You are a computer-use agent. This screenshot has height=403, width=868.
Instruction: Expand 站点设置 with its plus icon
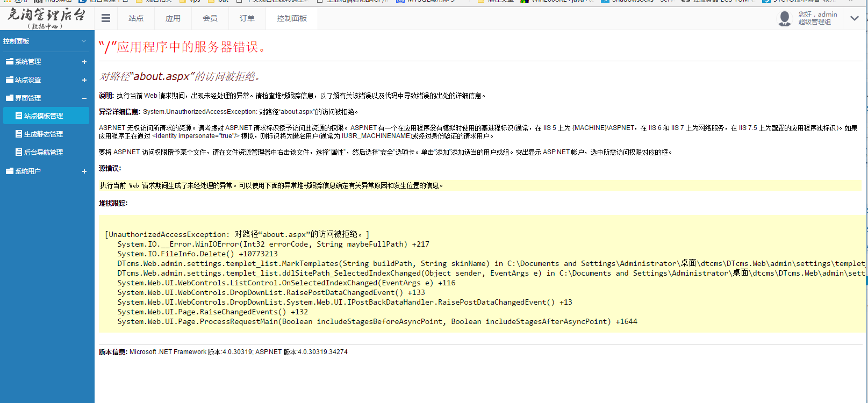[84, 80]
